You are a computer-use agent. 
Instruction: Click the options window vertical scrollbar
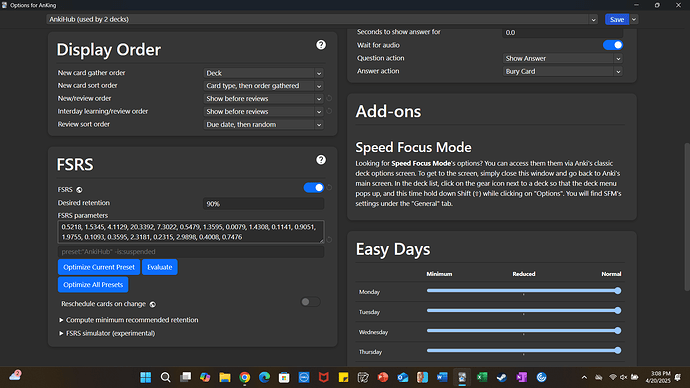[x=687, y=216]
